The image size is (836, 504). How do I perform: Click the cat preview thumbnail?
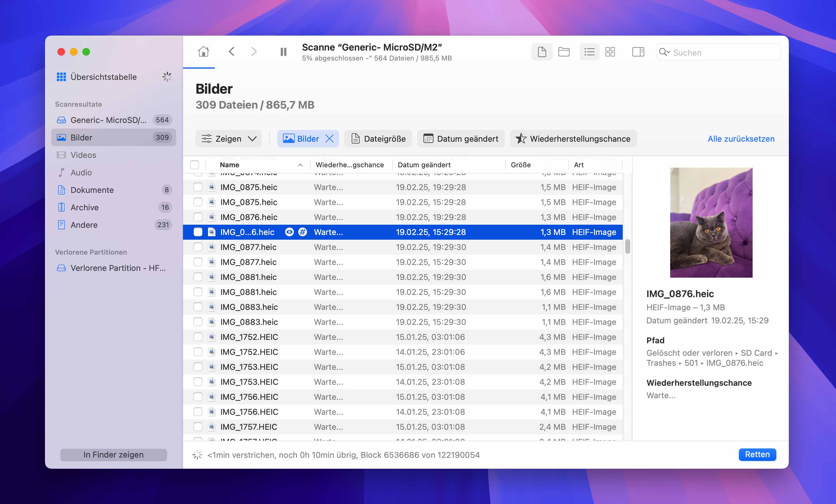(x=711, y=223)
